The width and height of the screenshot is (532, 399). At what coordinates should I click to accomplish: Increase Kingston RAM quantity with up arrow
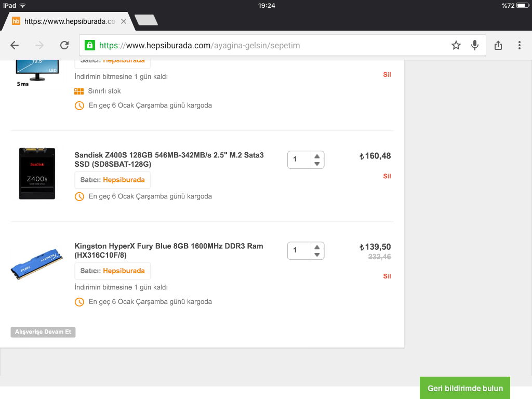tap(317, 247)
